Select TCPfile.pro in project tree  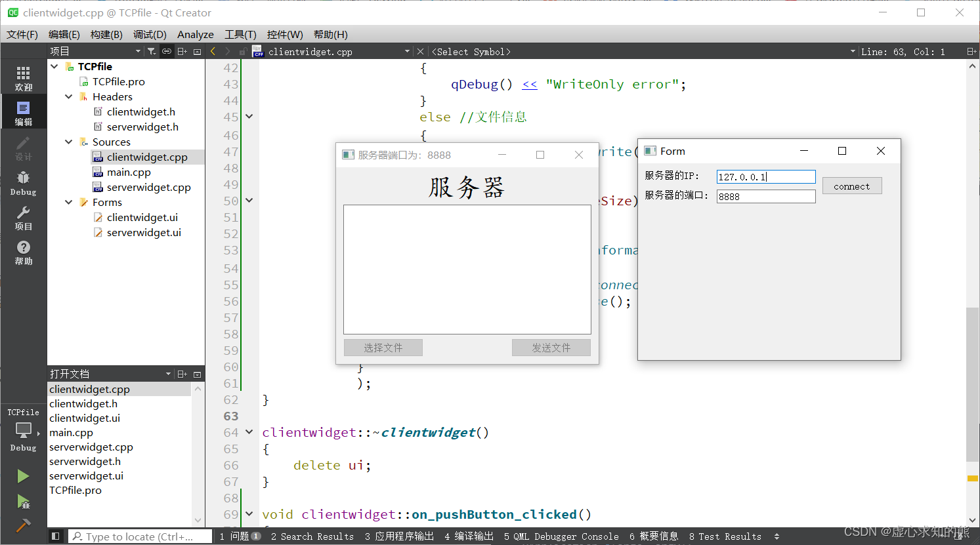pos(119,81)
